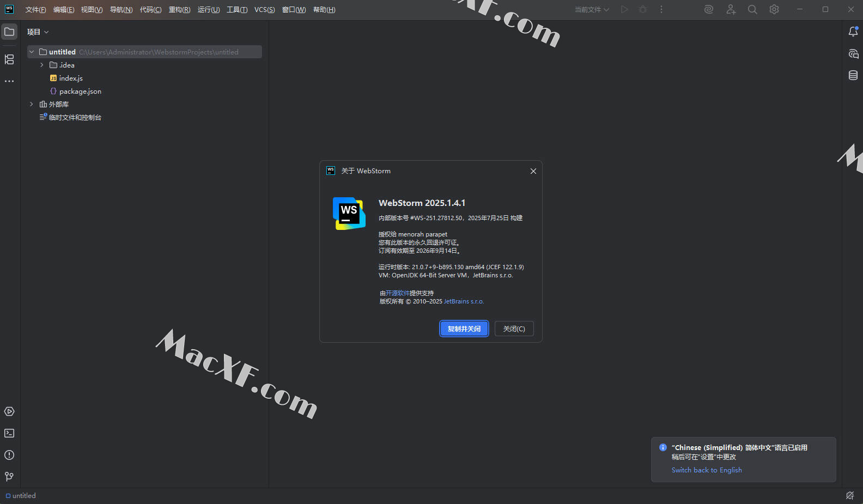Open the JetBrains s.r.o. copyright link

(464, 301)
